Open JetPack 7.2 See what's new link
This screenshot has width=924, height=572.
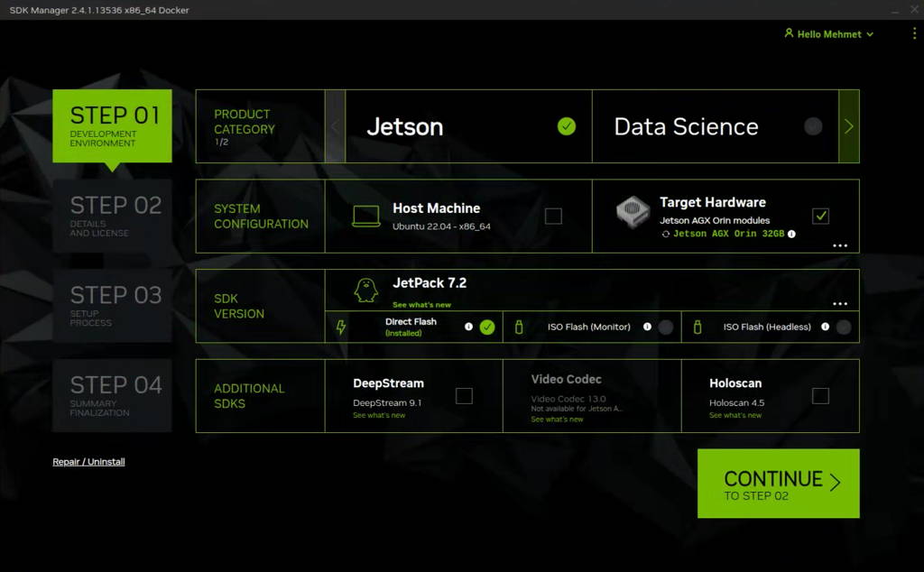(421, 305)
